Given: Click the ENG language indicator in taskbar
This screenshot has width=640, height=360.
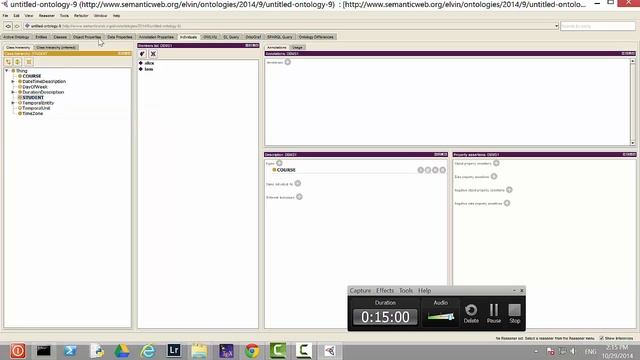Looking at the screenshot, I should coord(590,351).
